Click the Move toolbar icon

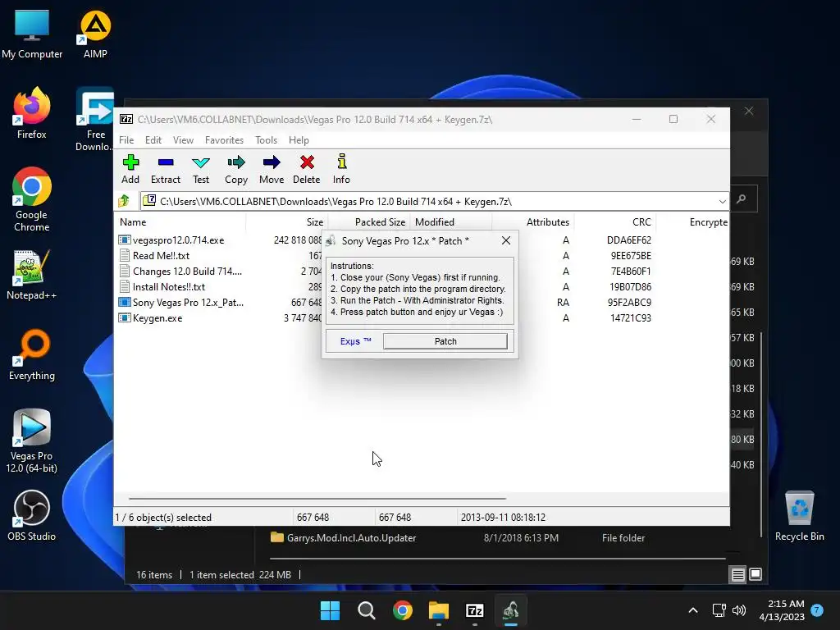pos(272,169)
